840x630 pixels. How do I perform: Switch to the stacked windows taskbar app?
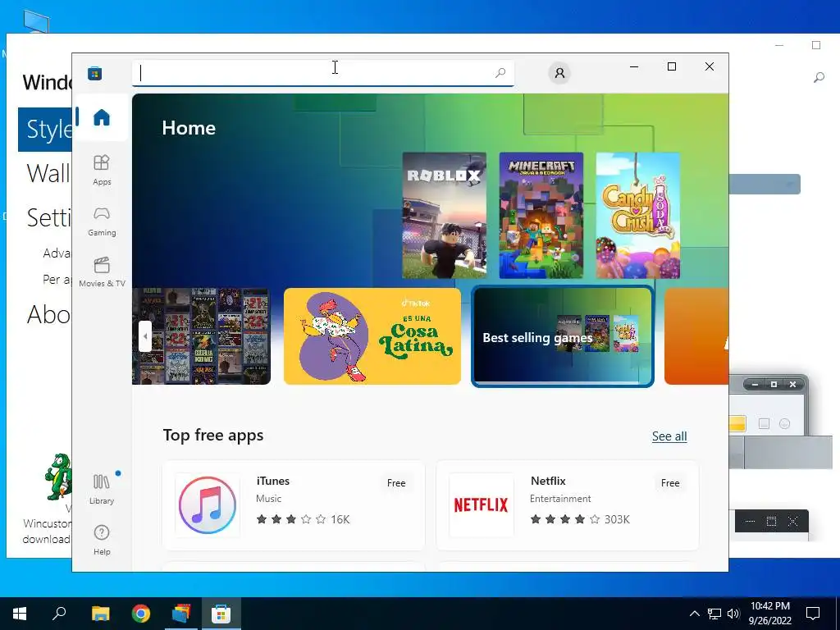(181, 614)
